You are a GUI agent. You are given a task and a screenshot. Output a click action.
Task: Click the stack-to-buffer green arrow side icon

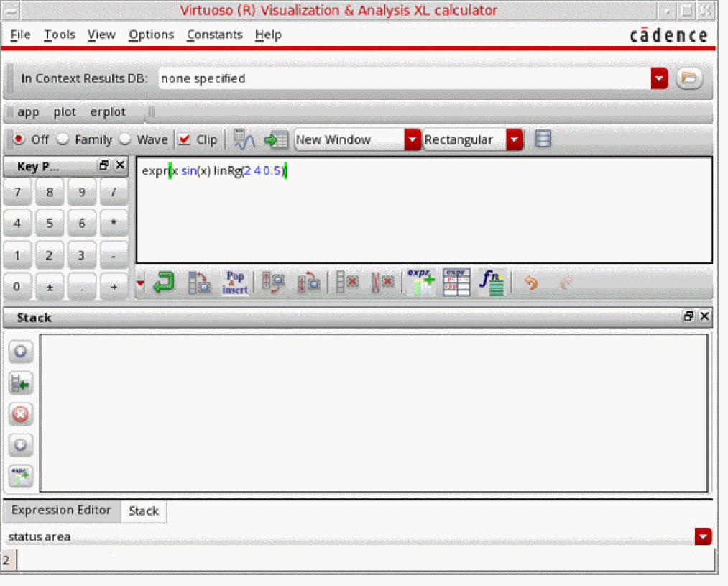click(20, 383)
